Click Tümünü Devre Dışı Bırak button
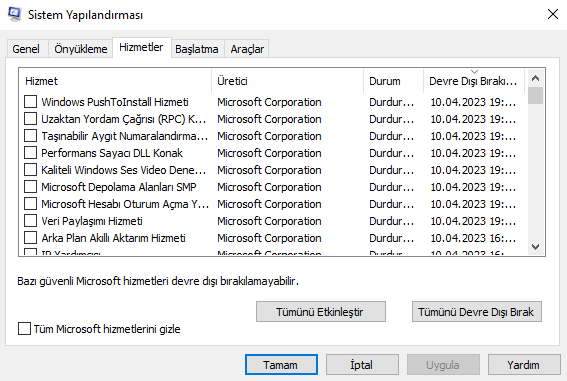Image resolution: width=567 pixels, height=381 pixels. click(477, 312)
